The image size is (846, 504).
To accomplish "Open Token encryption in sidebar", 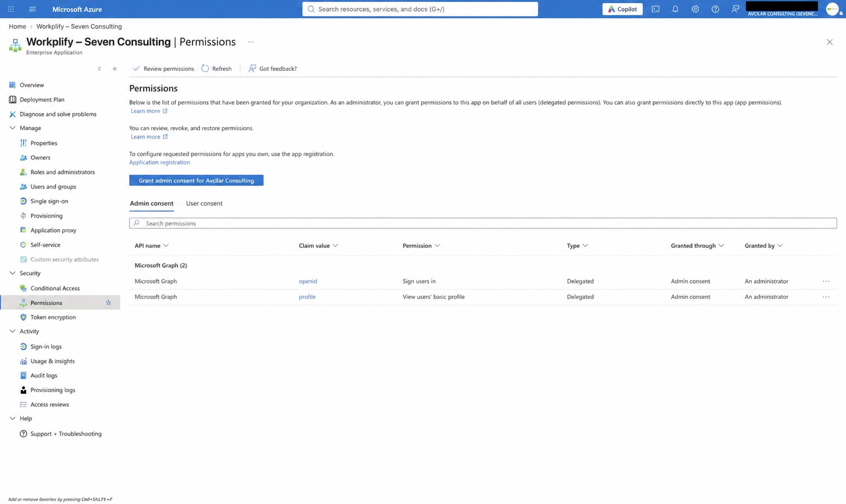I will tap(53, 317).
